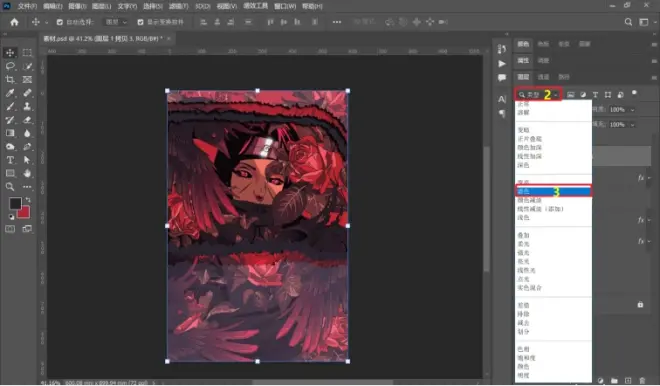Image resolution: width=660 pixels, height=386 pixels.
Task: Open the 类型 layer filter dropdown
Action: pos(538,95)
